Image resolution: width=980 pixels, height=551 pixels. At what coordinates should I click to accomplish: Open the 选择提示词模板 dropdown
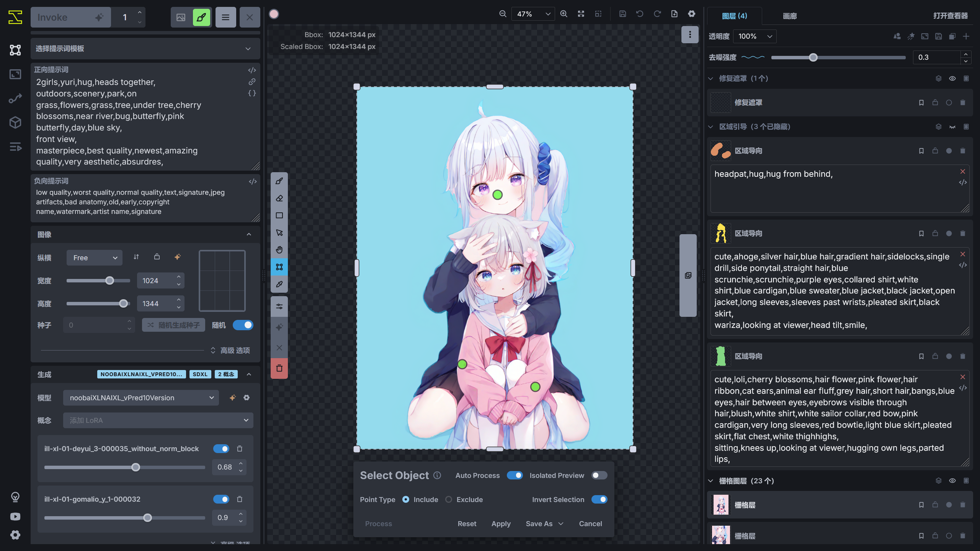point(145,49)
